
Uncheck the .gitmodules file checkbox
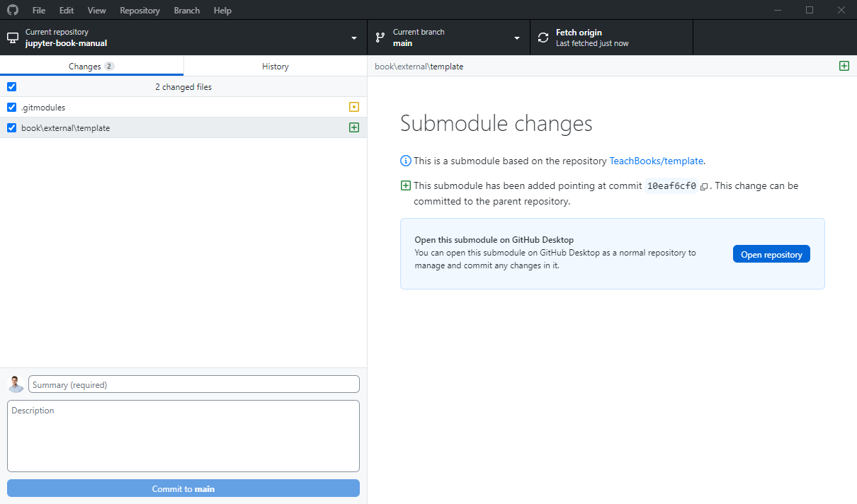(11, 107)
